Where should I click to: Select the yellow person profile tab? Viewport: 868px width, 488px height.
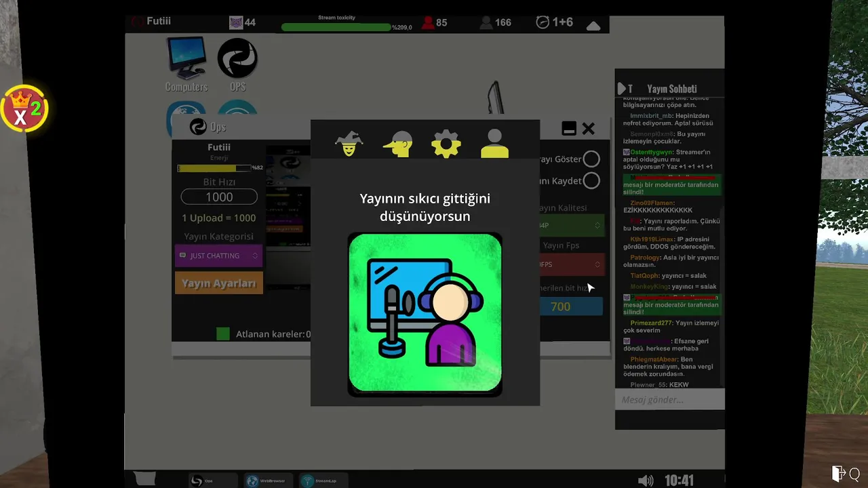(494, 144)
